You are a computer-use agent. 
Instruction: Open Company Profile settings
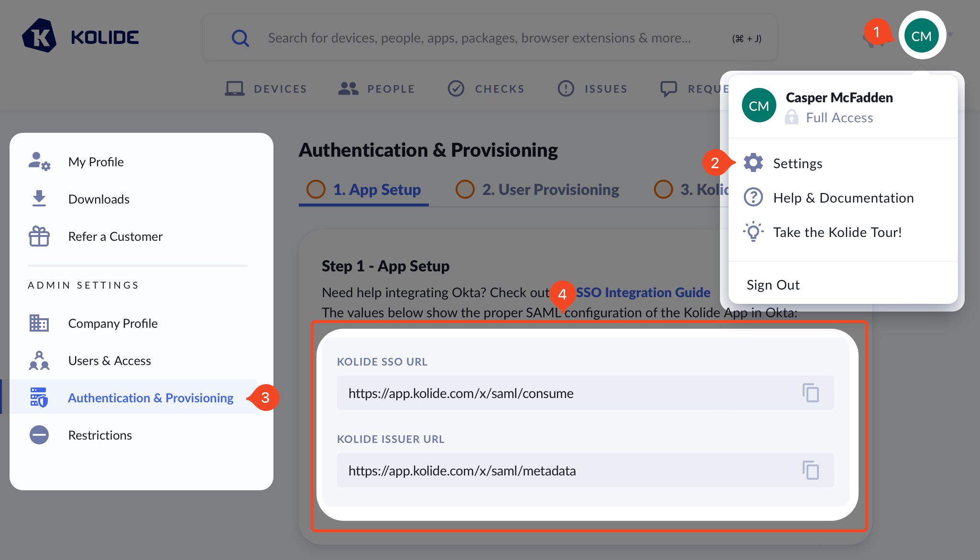click(113, 323)
